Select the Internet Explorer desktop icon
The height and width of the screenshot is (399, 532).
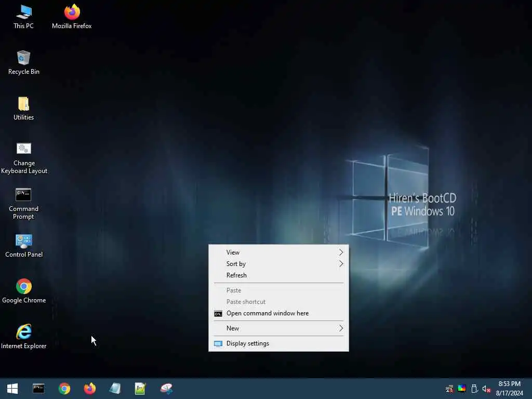24,337
